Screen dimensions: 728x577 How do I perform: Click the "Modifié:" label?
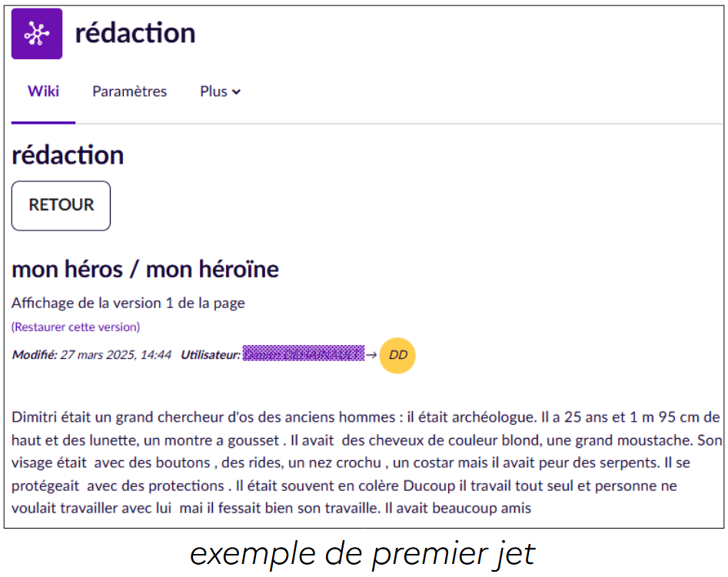click(35, 355)
